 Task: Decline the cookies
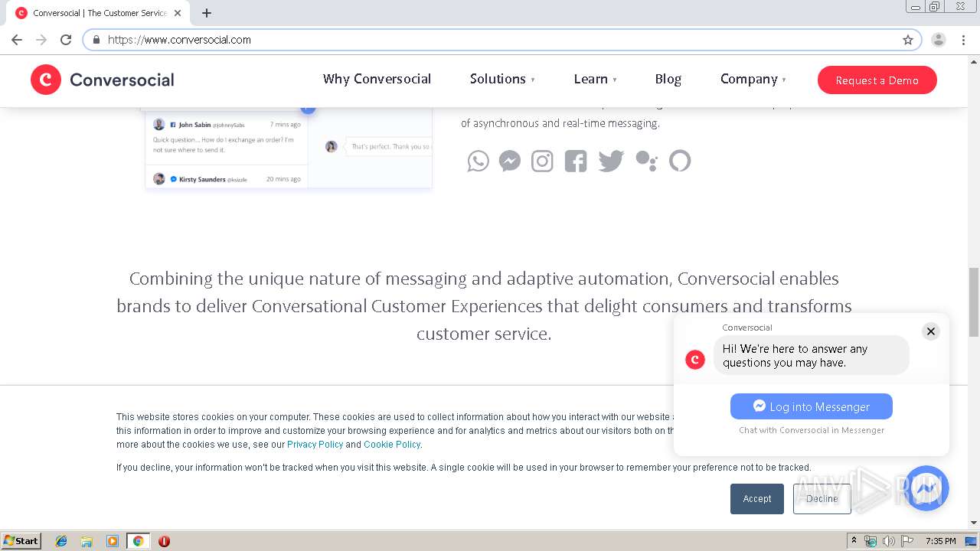[822, 499]
